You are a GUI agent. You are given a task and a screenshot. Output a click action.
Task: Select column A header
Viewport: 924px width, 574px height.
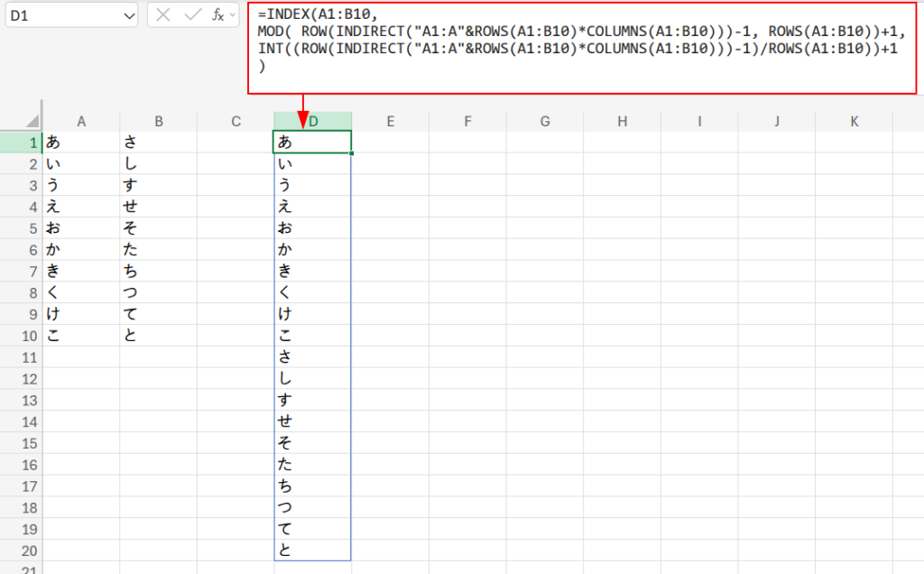(81, 121)
